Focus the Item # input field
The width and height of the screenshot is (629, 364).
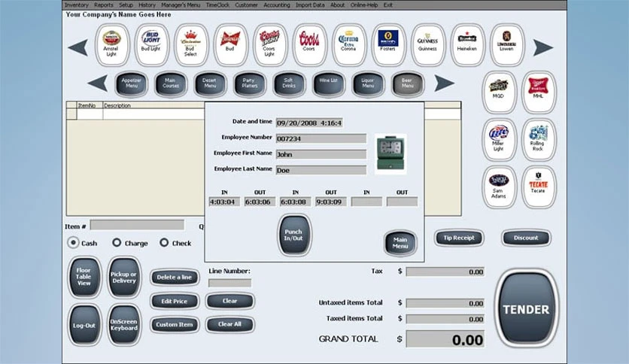(x=137, y=225)
